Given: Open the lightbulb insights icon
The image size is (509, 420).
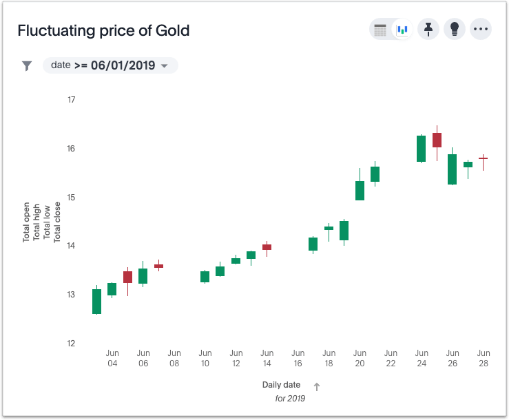Looking at the screenshot, I should [x=454, y=29].
